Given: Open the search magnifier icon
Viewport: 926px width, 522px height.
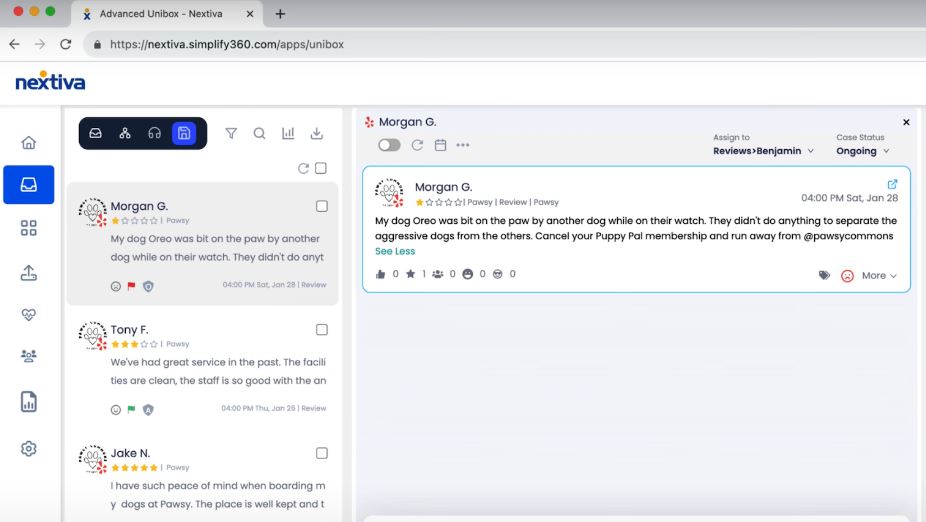Looking at the screenshot, I should click(x=259, y=133).
